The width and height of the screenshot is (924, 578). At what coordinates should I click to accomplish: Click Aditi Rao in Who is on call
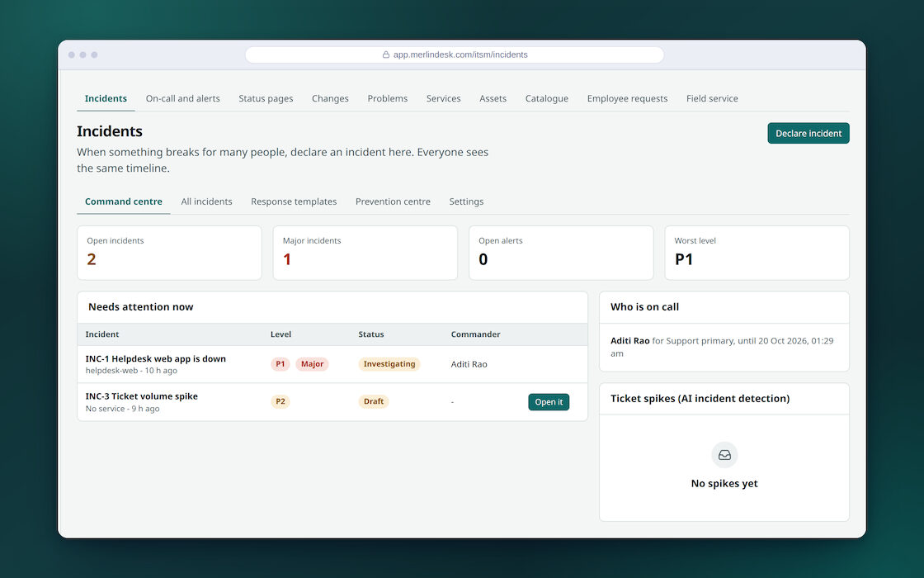(x=630, y=341)
